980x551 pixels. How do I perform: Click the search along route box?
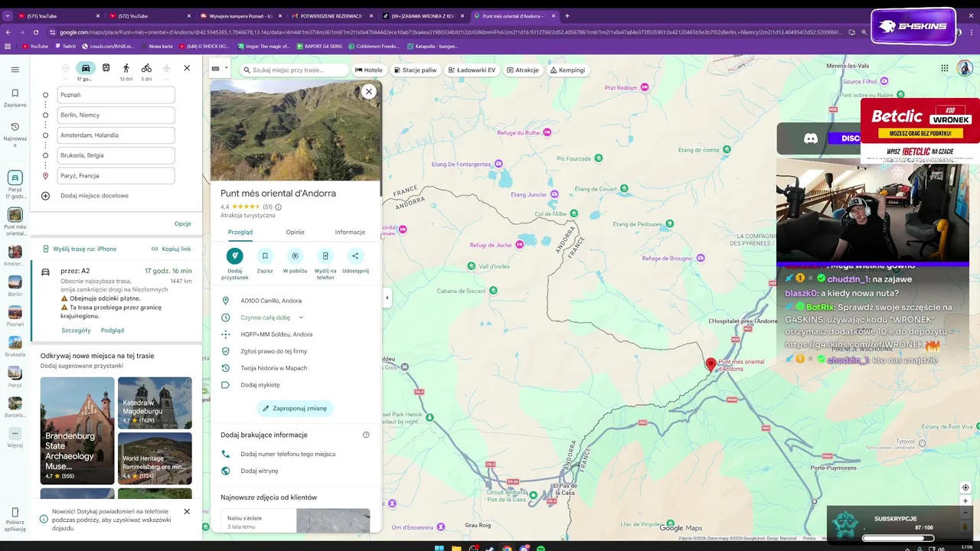coord(294,70)
